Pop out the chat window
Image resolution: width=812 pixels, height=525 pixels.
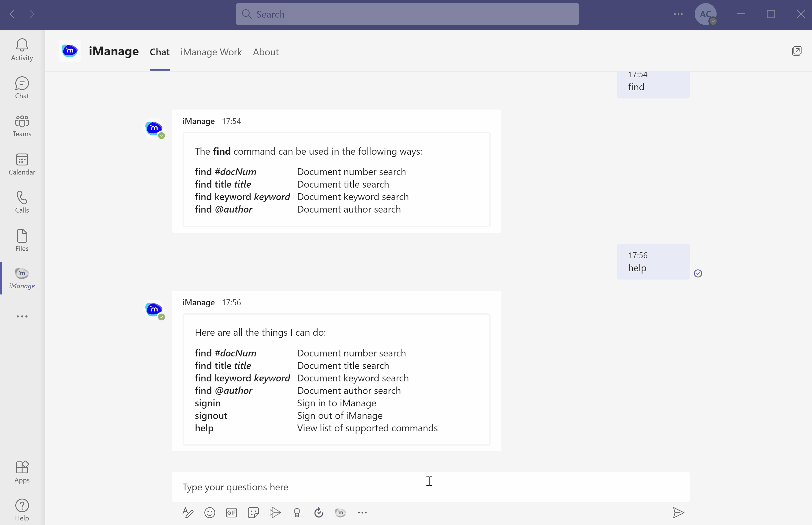tap(797, 51)
